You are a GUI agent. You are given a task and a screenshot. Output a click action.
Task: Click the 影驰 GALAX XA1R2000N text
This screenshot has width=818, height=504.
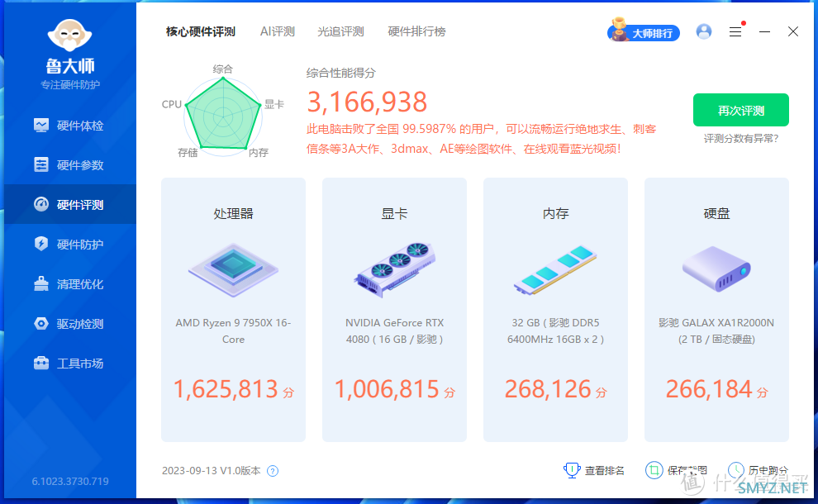pyautogui.click(x=716, y=330)
